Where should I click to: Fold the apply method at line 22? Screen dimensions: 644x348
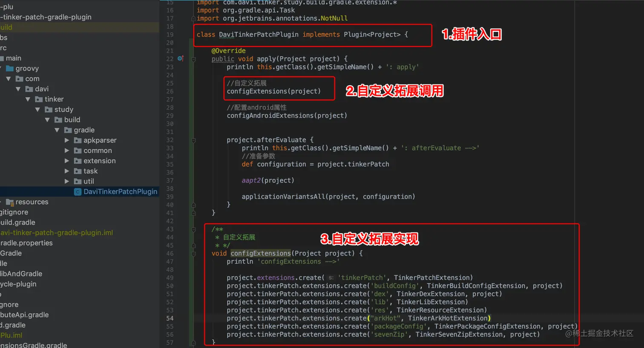click(x=193, y=59)
